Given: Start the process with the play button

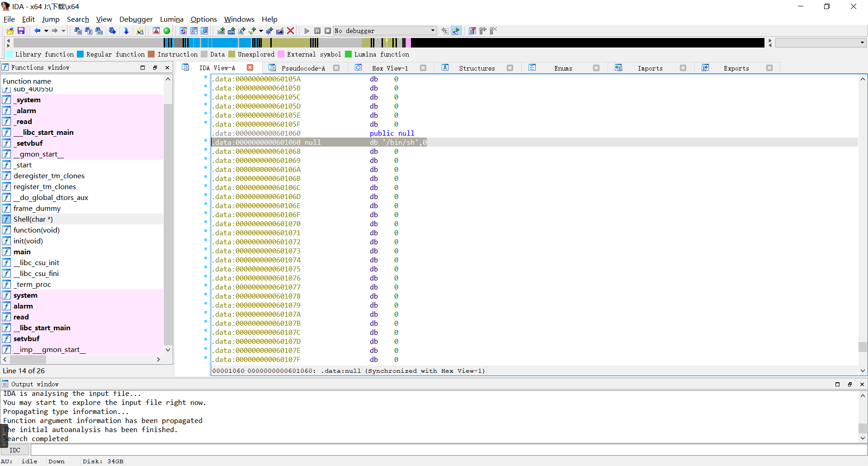Looking at the screenshot, I should pos(307,31).
